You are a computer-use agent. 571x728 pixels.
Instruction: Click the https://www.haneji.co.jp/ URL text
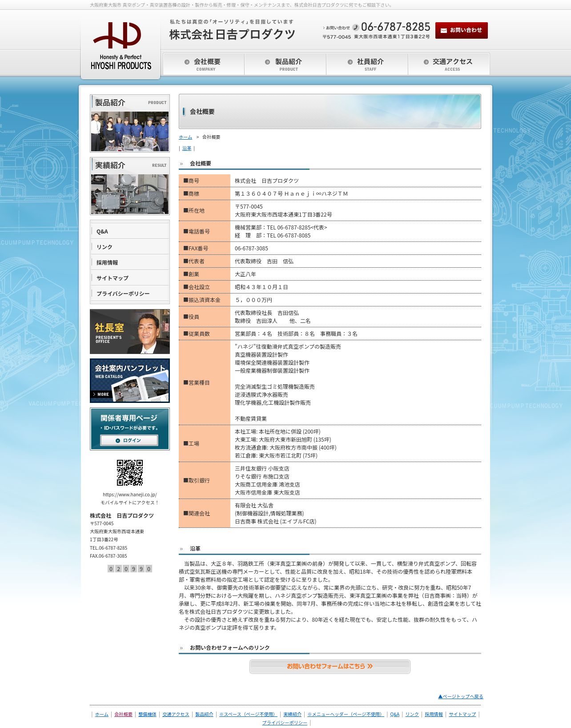[x=130, y=495]
